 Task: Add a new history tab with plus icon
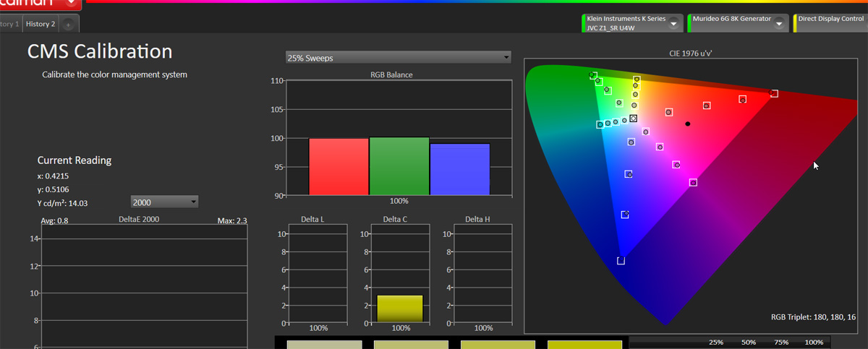click(x=68, y=25)
